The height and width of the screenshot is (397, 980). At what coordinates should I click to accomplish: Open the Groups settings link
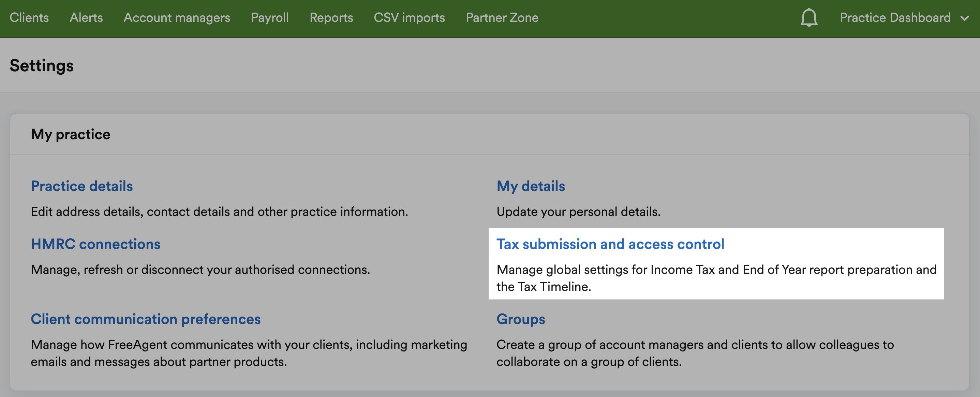point(520,319)
